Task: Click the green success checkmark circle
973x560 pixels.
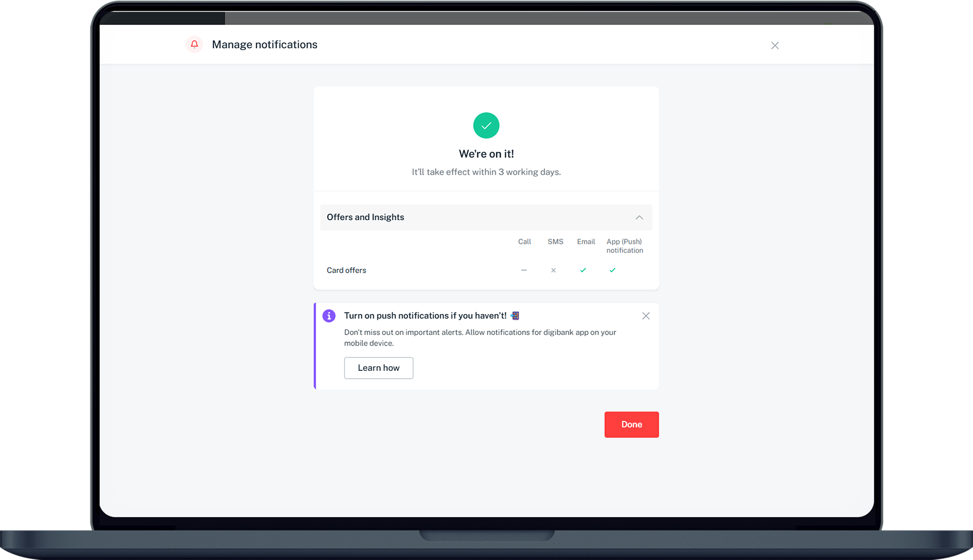Action: (486, 125)
